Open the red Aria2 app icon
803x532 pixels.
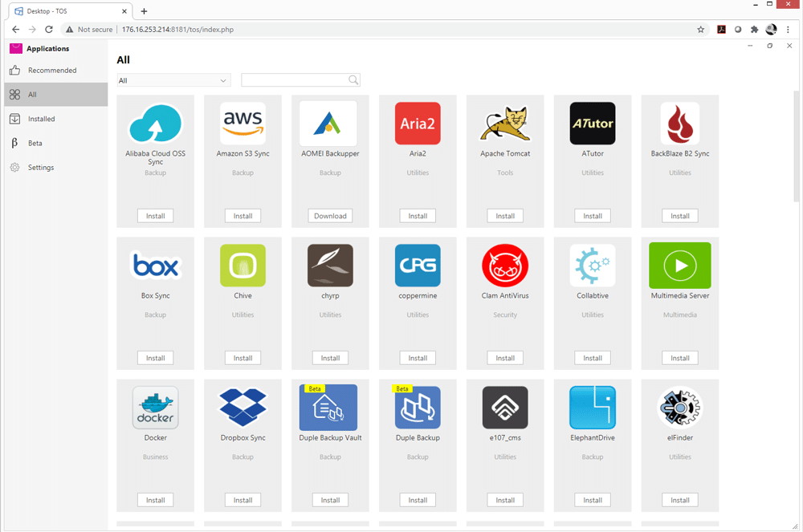coord(418,124)
